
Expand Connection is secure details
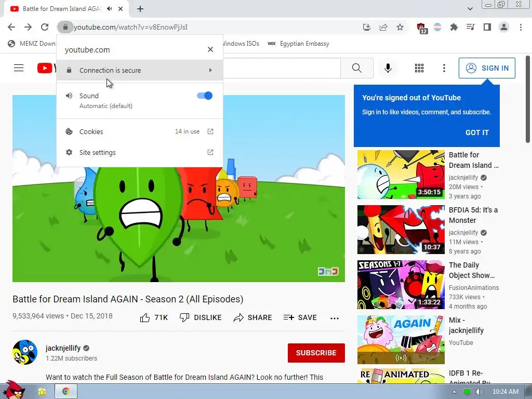coord(139,70)
